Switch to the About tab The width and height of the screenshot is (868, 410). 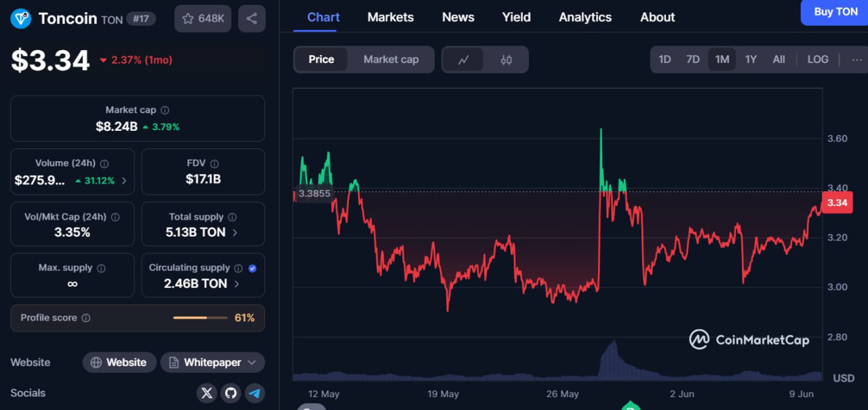[x=658, y=18]
